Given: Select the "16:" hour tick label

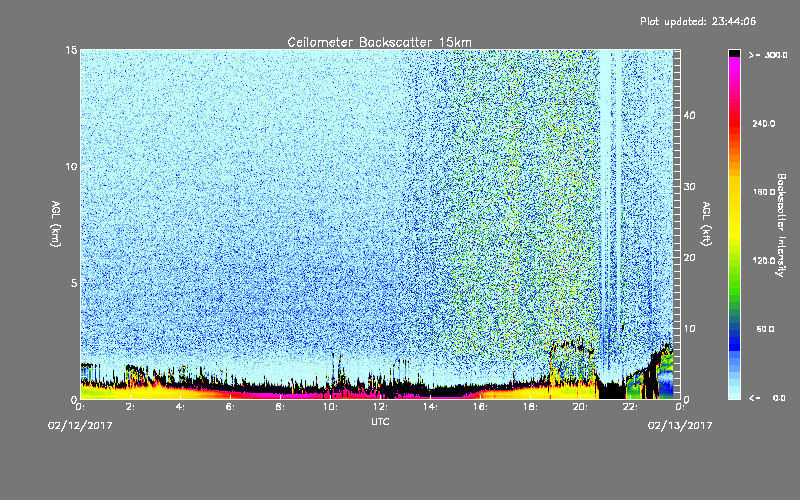Looking at the screenshot, I should point(480,407).
